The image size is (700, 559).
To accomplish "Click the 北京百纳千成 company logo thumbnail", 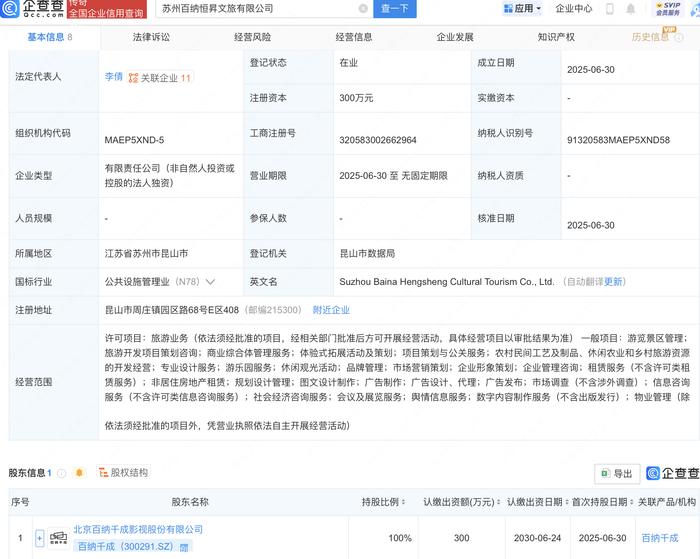I will point(58,538).
